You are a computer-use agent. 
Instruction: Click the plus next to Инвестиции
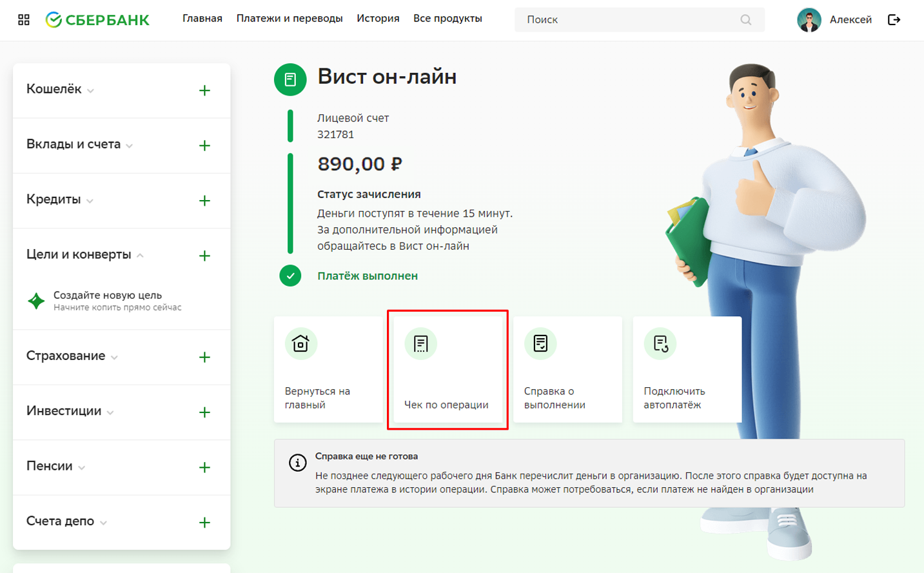204,412
